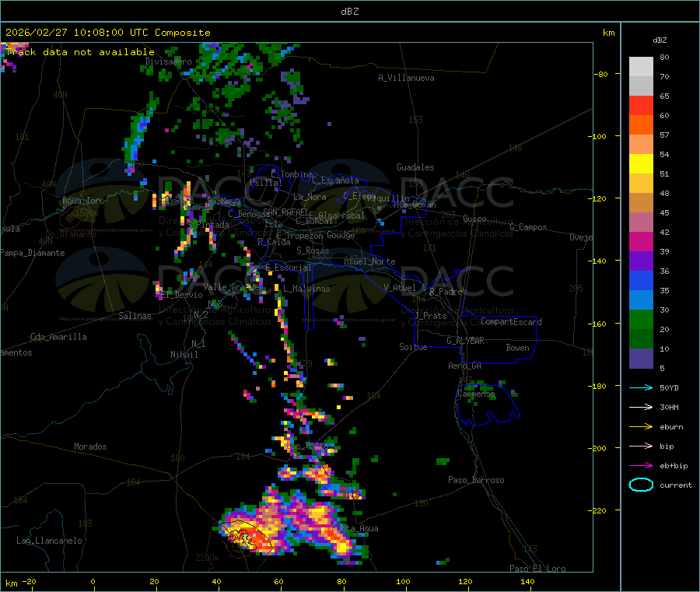Select the 'El_Desvio' map label
The height and width of the screenshot is (592, 700).
click(x=182, y=295)
